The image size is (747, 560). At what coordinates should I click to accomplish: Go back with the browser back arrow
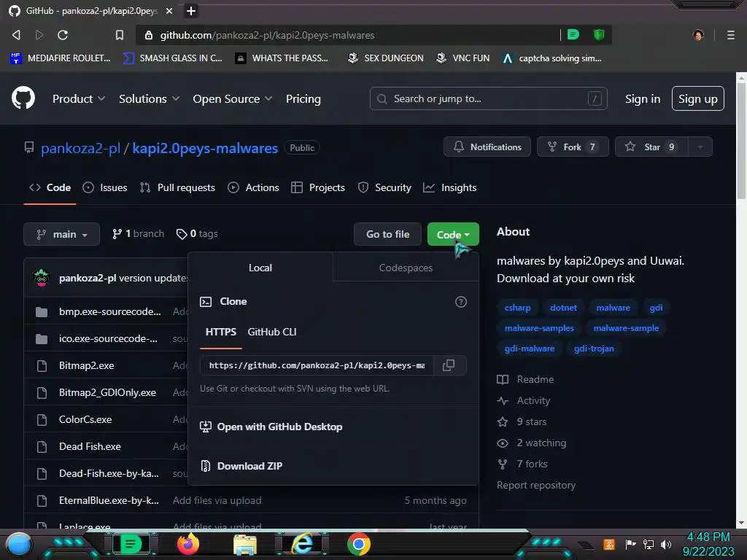(16, 35)
